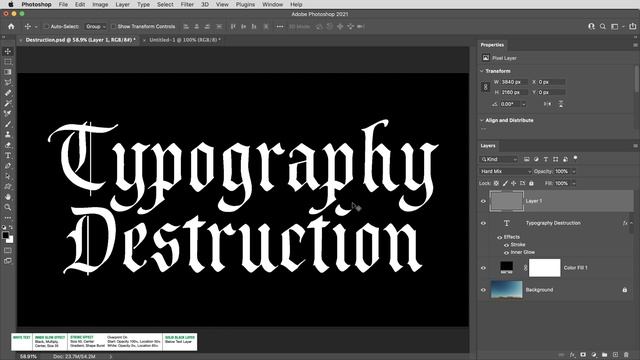Hide Layer 1 using its eye icon
Viewport: 640px width, 360px height.
483,201
